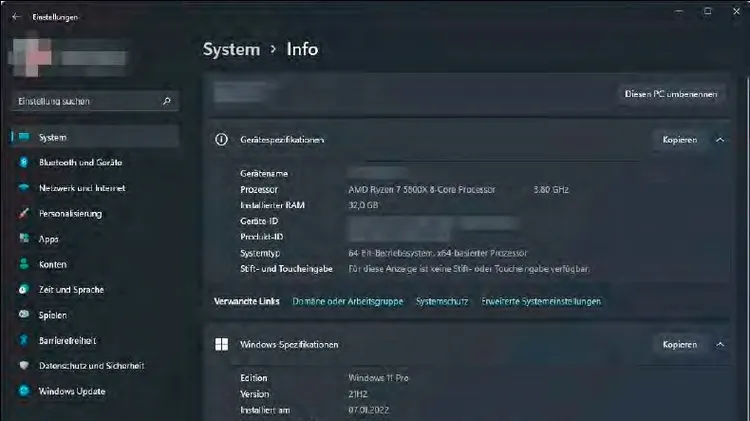Click the Spielen gamepad icon
The width and height of the screenshot is (750, 421).
(24, 314)
